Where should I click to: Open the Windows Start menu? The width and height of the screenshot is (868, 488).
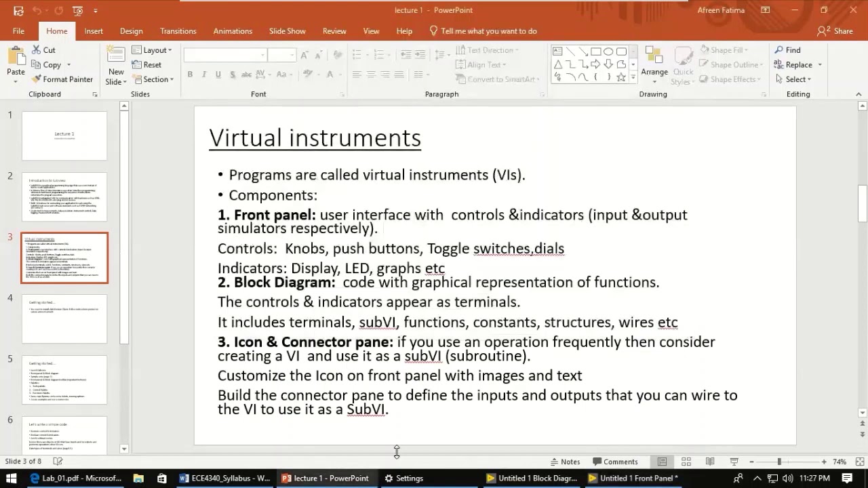point(11,479)
